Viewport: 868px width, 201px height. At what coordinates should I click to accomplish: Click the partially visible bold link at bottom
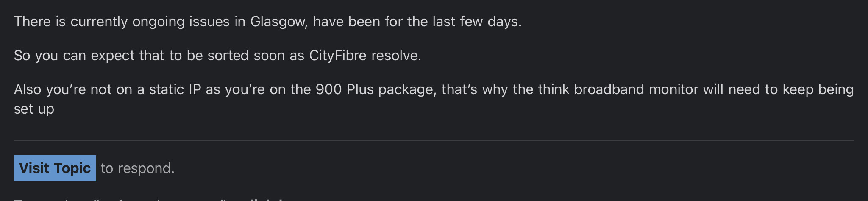pyautogui.click(x=267, y=199)
